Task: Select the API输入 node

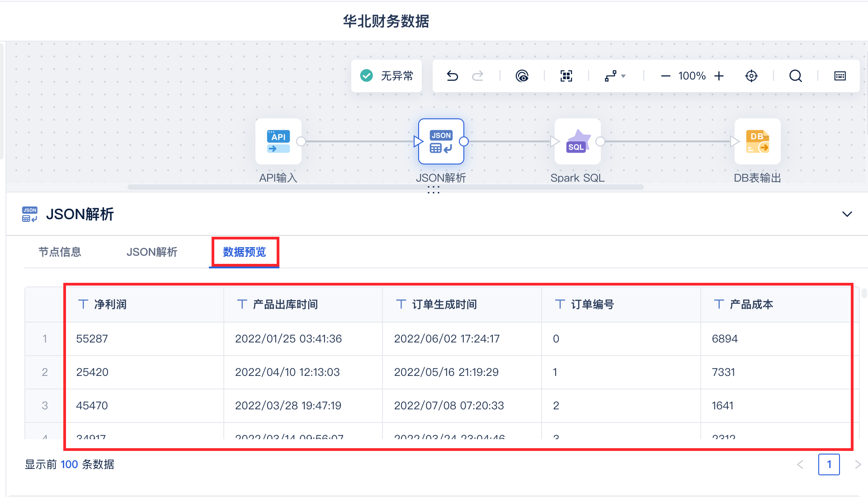Action: [x=278, y=142]
